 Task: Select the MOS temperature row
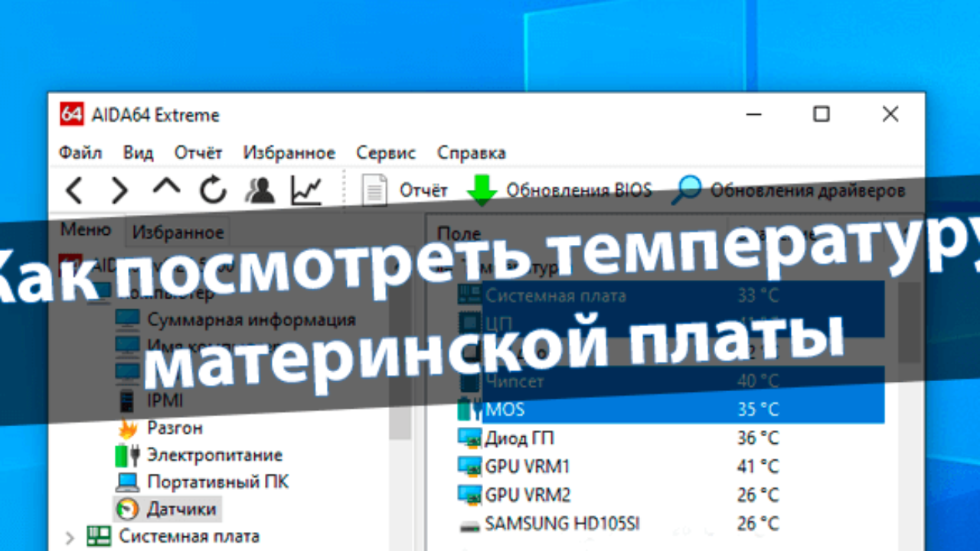(505, 409)
